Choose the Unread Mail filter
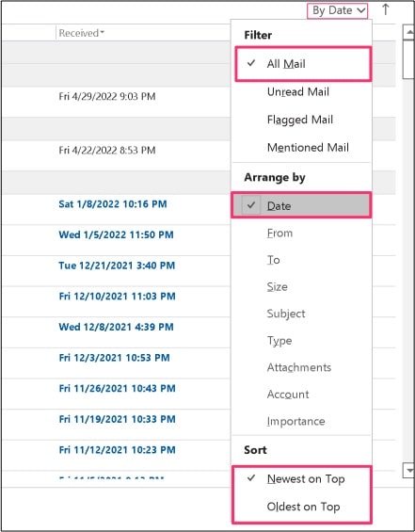The width and height of the screenshot is (415, 532). (x=301, y=91)
